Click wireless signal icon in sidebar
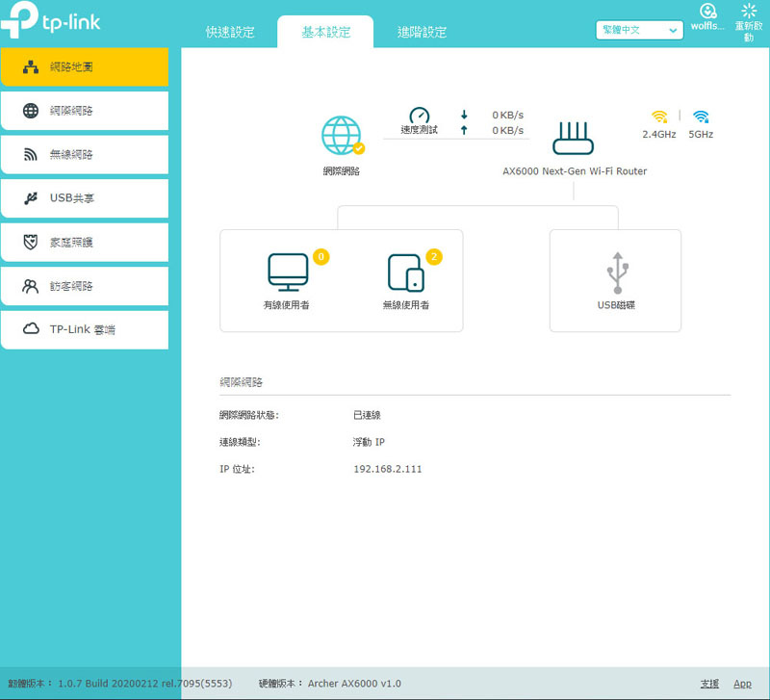Viewport: 770px width, 700px height. point(31,155)
